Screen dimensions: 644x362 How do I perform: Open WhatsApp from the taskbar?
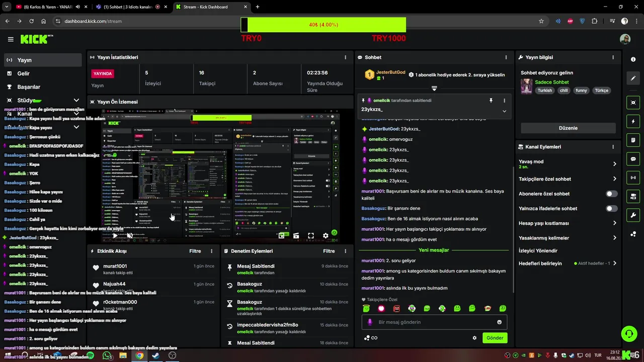pos(107,355)
